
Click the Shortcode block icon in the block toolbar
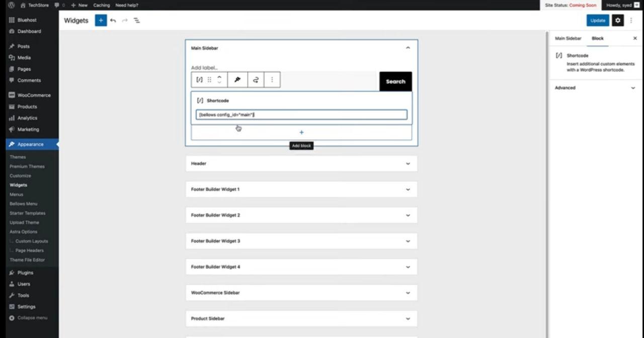[199, 79]
